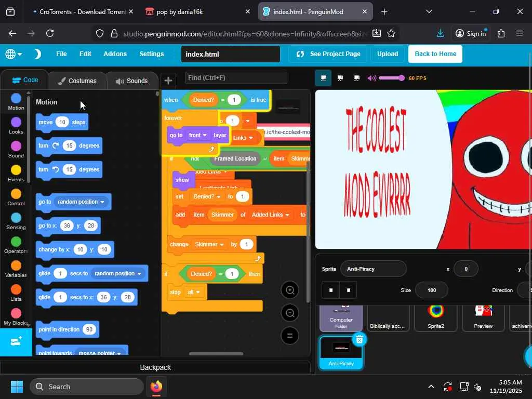
Task: Select the Preview sprite thumbnail
Action: tap(483, 318)
